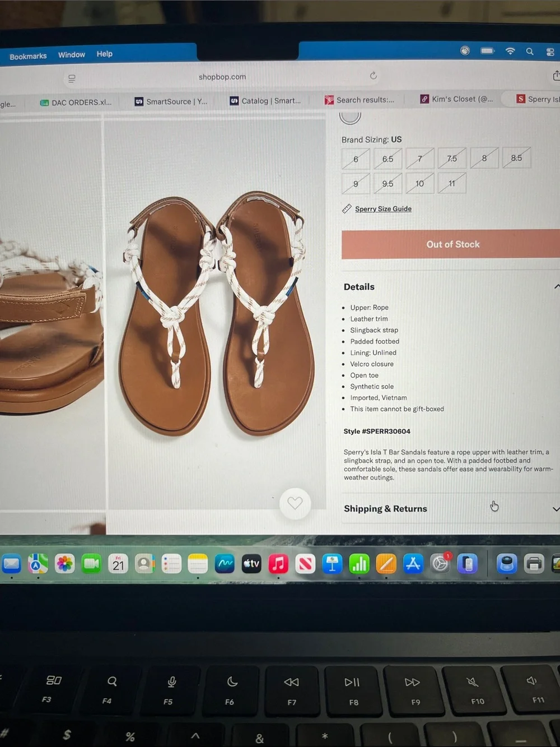Image resolution: width=560 pixels, height=747 pixels.
Task: Open Notes app in dock
Action: 198,564
